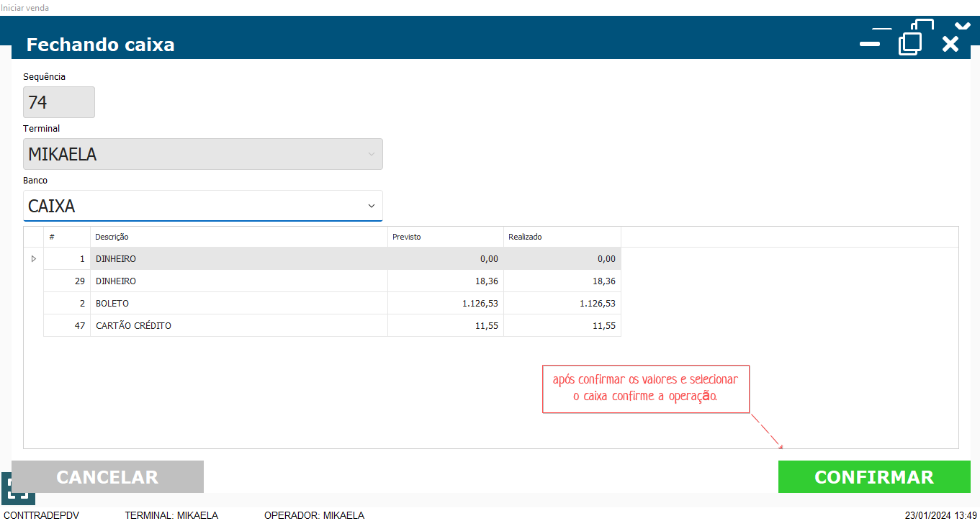The height and width of the screenshot is (521, 980).
Task: Click the Descrição column header
Action: [x=239, y=237]
